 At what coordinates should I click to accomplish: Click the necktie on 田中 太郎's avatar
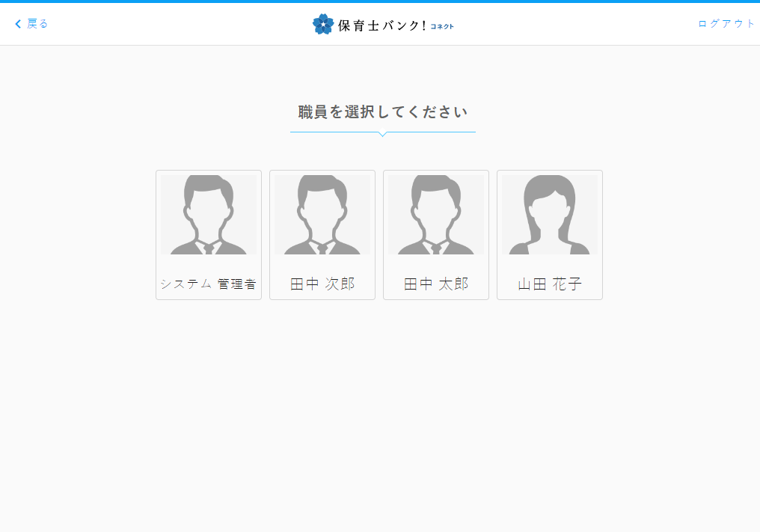click(436, 248)
